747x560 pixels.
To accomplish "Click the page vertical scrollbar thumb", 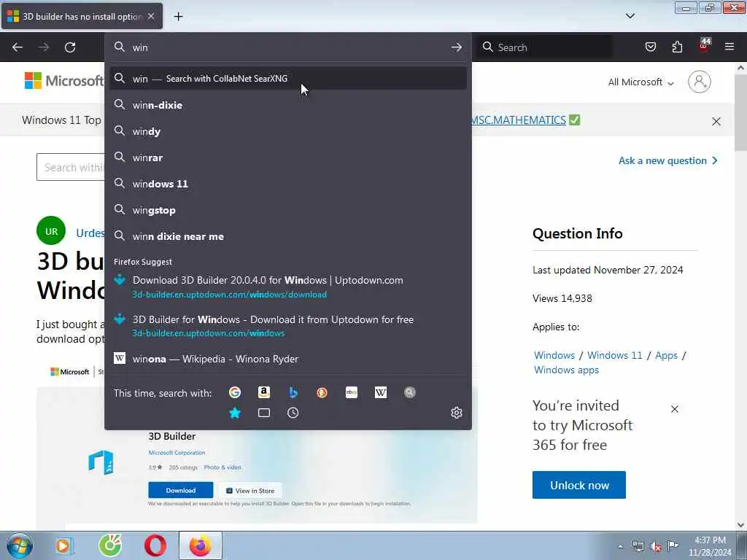I will click(x=741, y=112).
